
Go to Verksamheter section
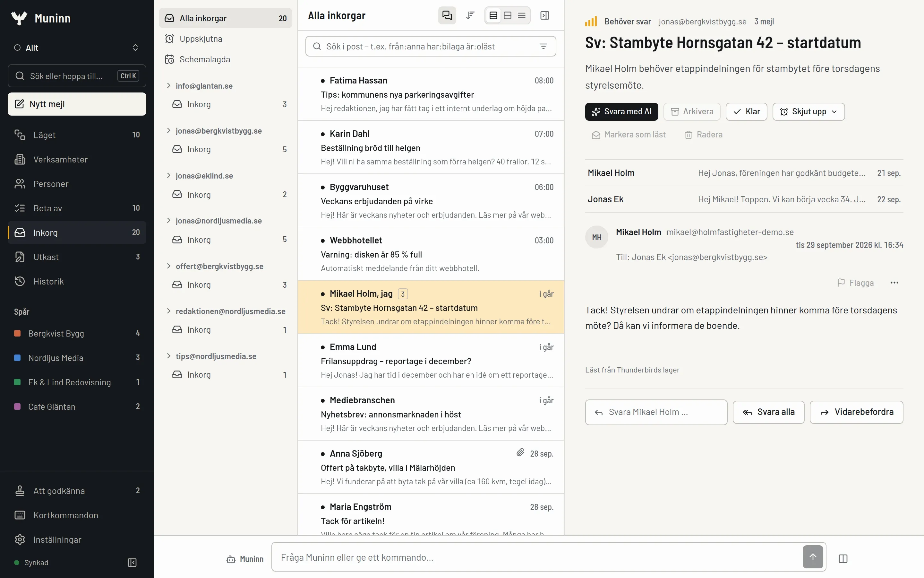click(x=77, y=159)
